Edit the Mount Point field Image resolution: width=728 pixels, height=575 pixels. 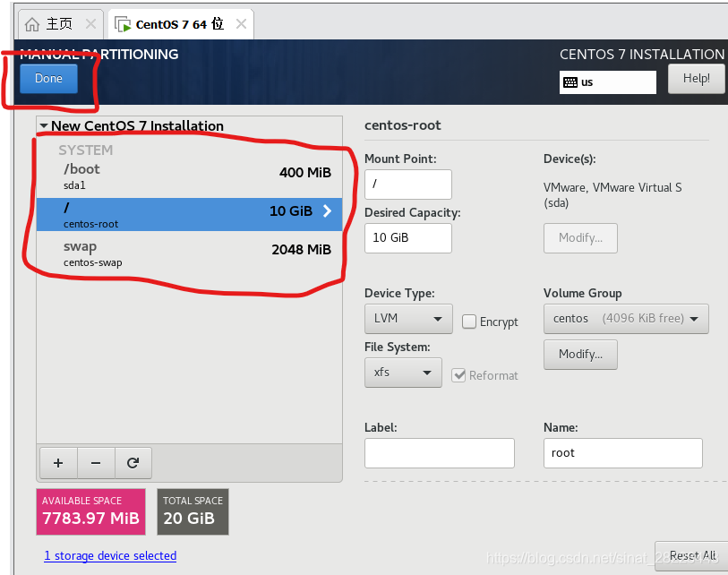coord(408,185)
